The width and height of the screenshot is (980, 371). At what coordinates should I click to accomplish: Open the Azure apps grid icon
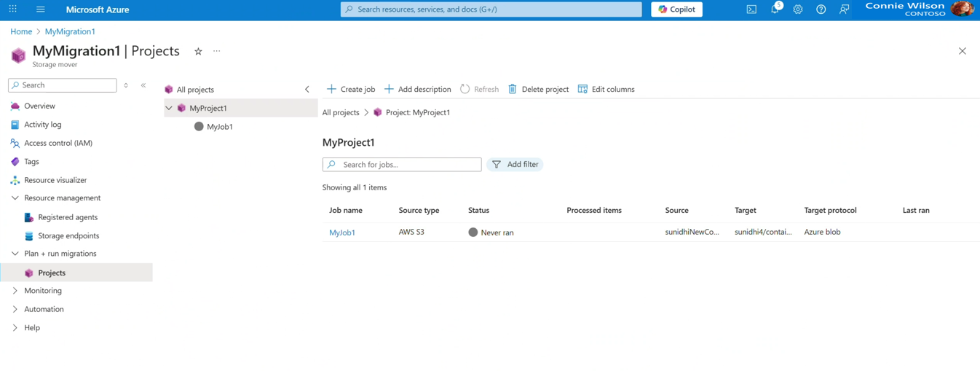click(12, 9)
